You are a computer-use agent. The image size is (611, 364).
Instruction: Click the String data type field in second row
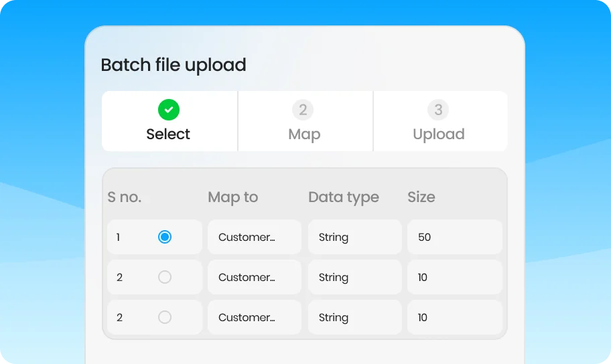click(354, 277)
